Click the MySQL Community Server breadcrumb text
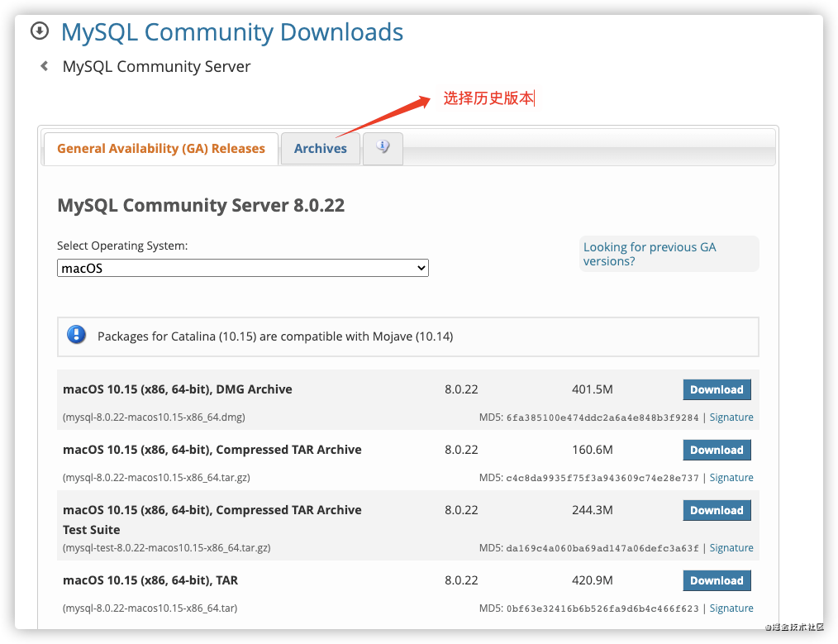This screenshot has width=838, height=644. click(x=156, y=66)
